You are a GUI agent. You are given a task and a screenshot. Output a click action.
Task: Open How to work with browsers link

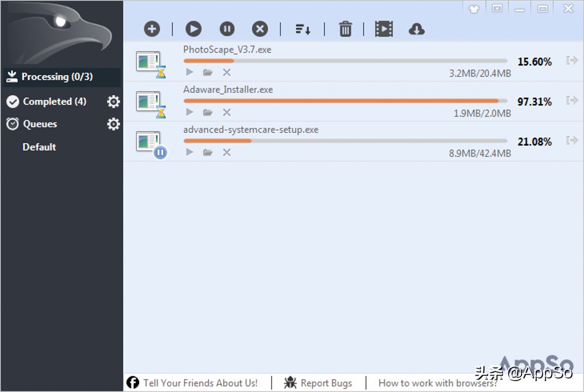[x=437, y=383]
